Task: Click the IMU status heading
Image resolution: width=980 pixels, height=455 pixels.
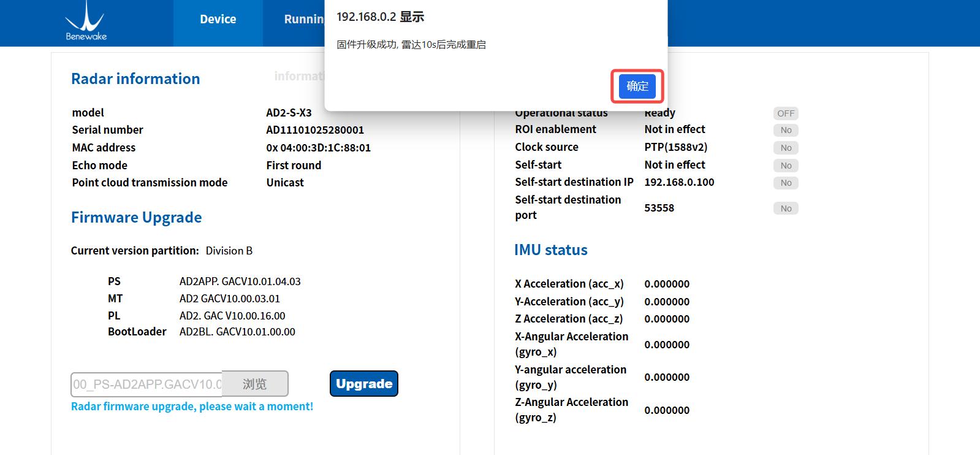Action: (551, 250)
